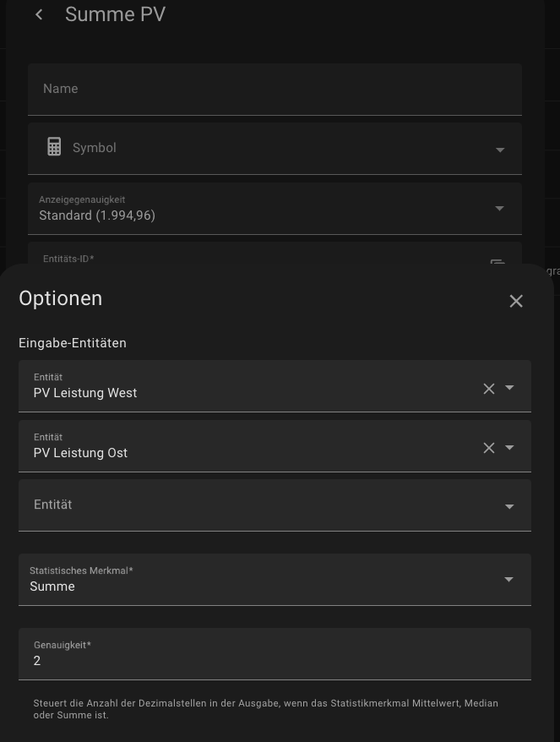Select the Summe value in Statistisches Merkmal
This screenshot has height=742, width=560.
52,587
